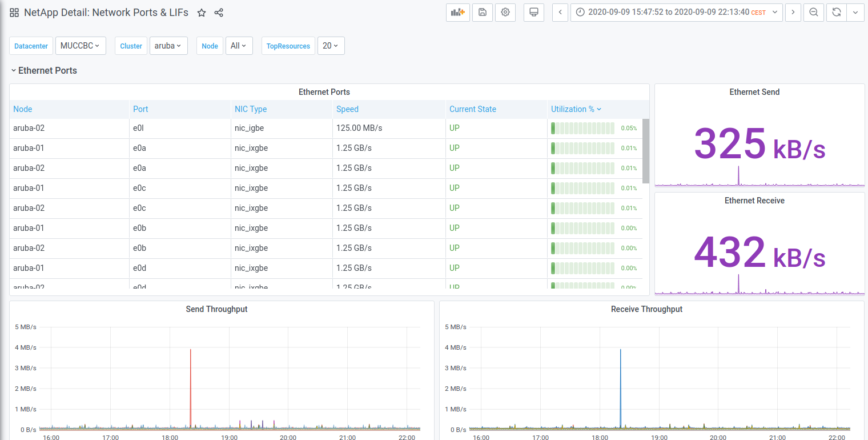Shift time range forward
The width and height of the screenshot is (868, 440).
[x=793, y=13]
